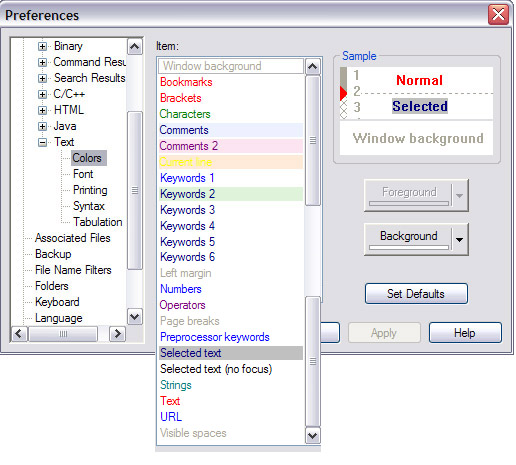This screenshot has width=516, height=465.
Task: Click Selected sample text preview
Action: (x=420, y=106)
